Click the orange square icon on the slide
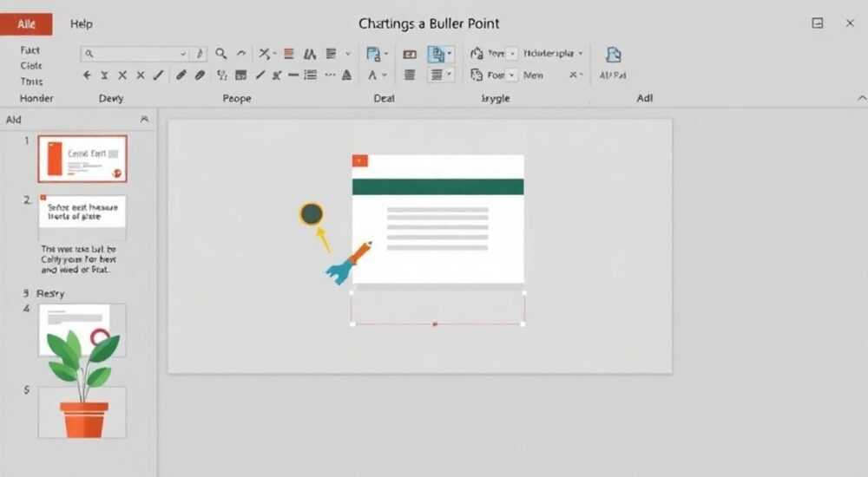The width and height of the screenshot is (868, 477). click(360, 160)
